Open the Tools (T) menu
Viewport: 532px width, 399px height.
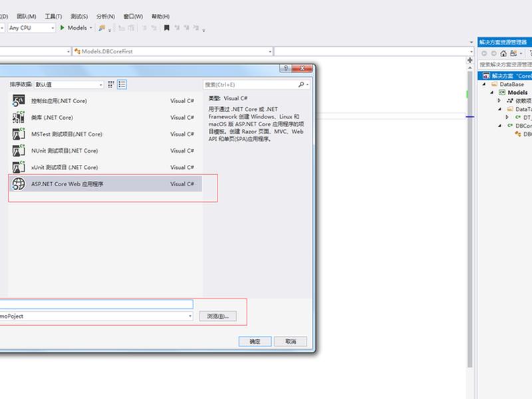coord(53,16)
